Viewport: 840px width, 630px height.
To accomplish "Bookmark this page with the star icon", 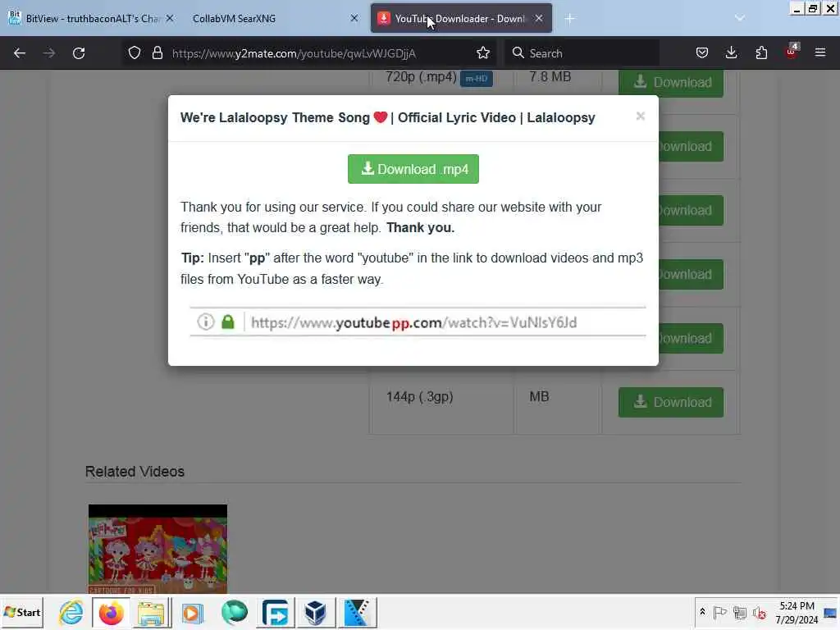I will coord(482,53).
